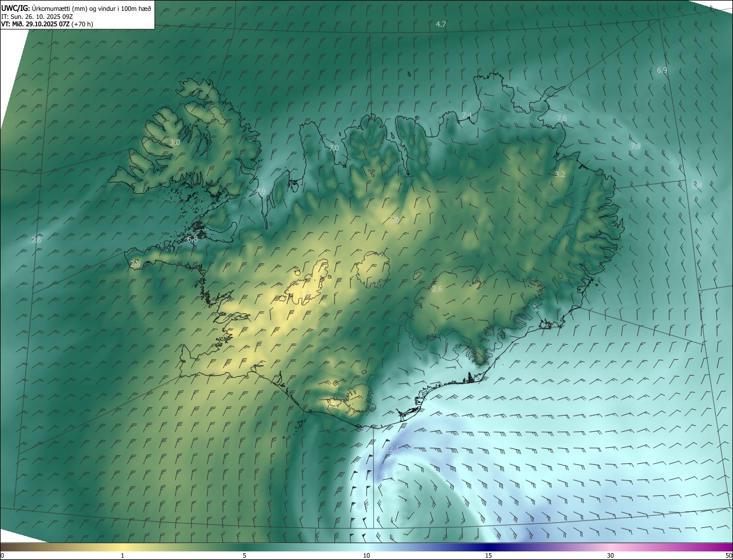733x560 pixels.
Task: Click the 6.9 value label in the northeast sea
Action: tap(662, 70)
